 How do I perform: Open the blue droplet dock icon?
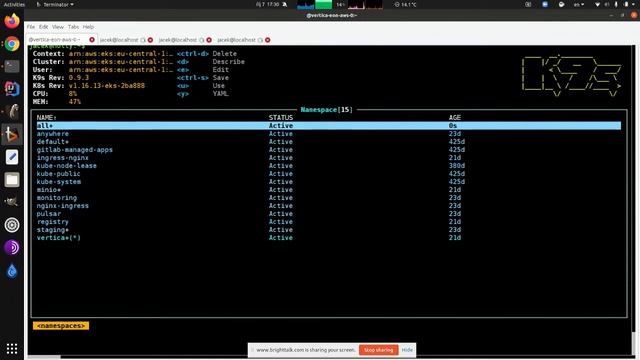tap(12, 271)
